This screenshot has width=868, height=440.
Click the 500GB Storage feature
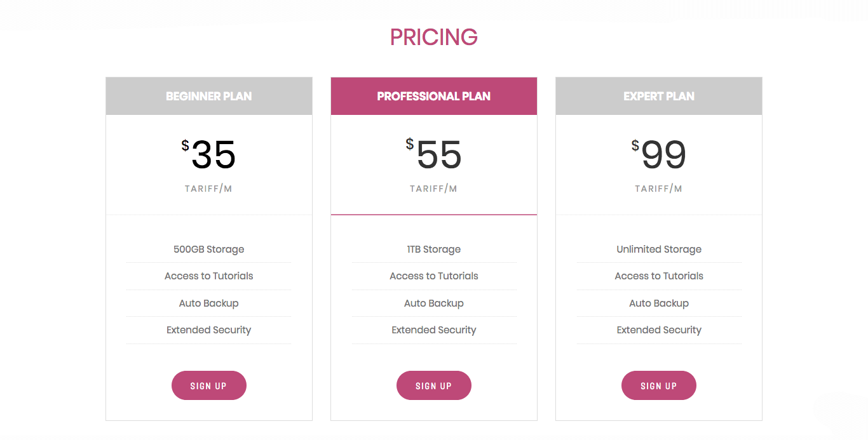click(x=208, y=250)
